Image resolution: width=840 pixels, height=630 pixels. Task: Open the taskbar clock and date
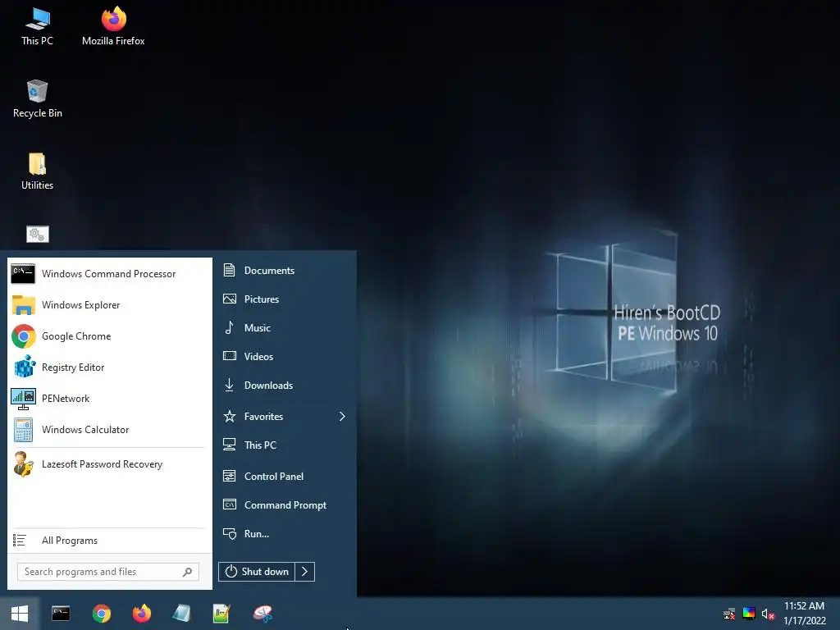click(805, 614)
